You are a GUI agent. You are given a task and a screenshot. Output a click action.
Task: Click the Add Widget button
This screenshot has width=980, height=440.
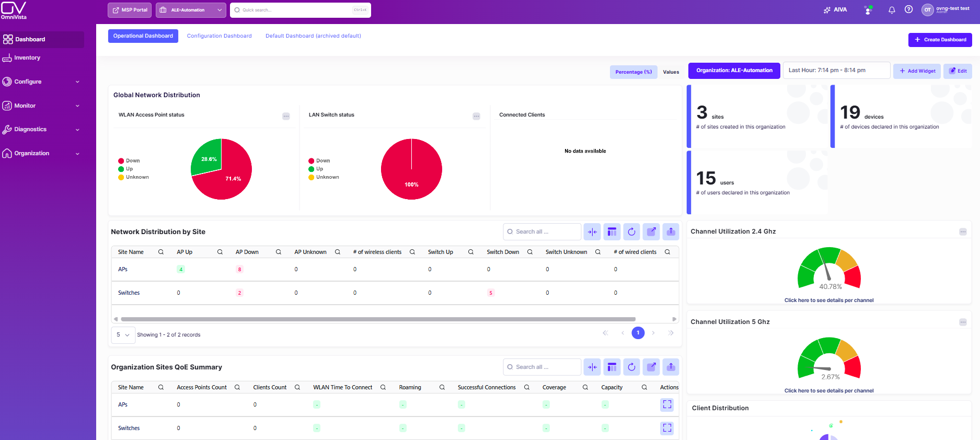coord(917,71)
